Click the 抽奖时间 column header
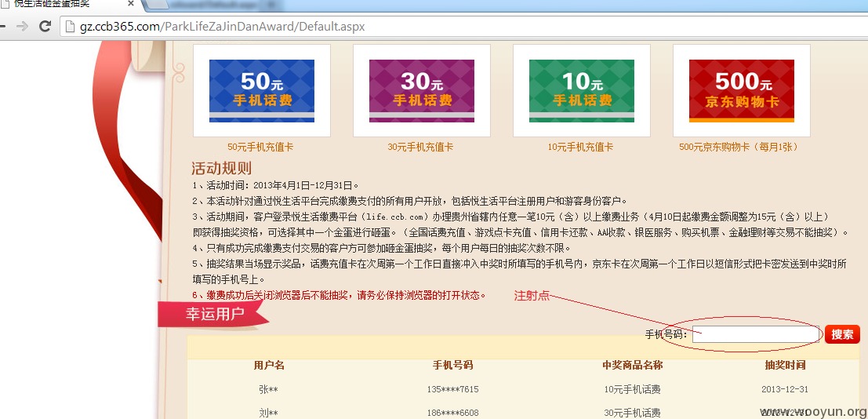The image size is (868, 419). tap(785, 365)
